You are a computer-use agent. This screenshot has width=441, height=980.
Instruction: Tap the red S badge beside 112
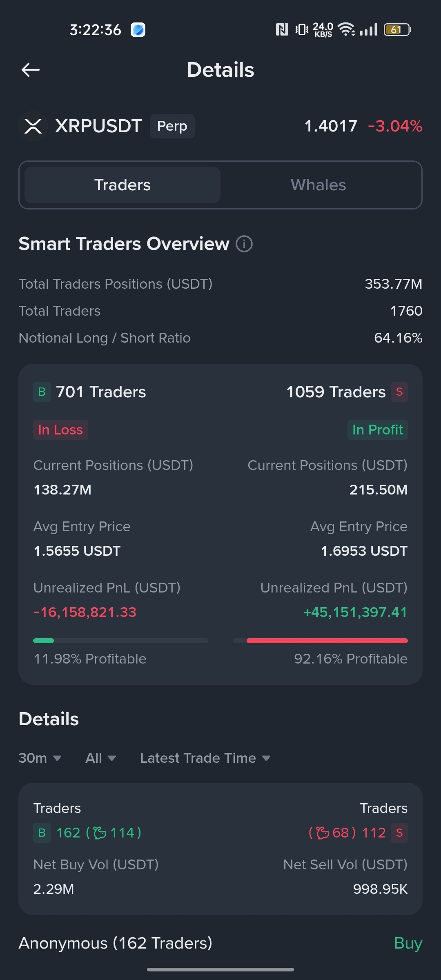(x=399, y=833)
